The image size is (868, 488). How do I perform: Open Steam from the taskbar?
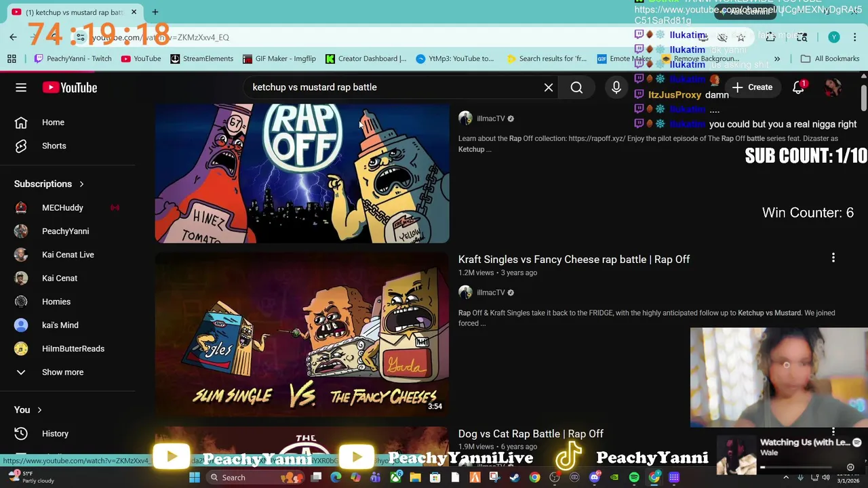point(515,478)
